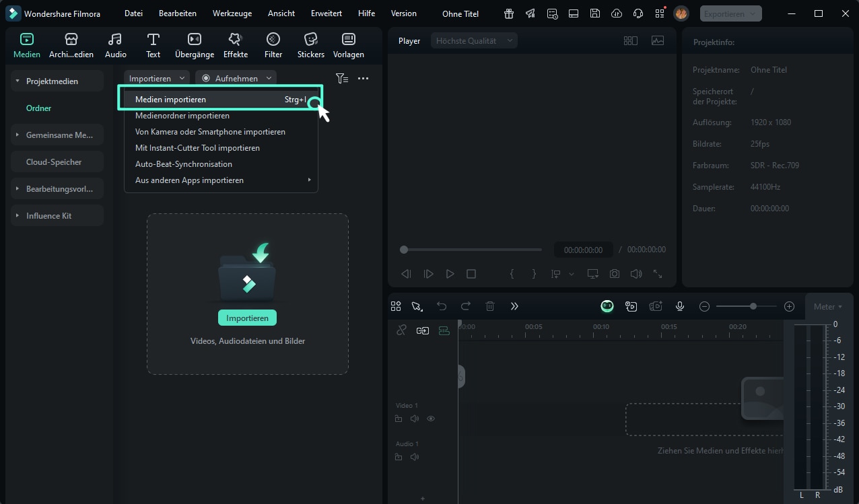Viewport: 859px width, 504px height.
Task: Choose Von Kamera oder Smartphone importieren
Action: pos(221,132)
